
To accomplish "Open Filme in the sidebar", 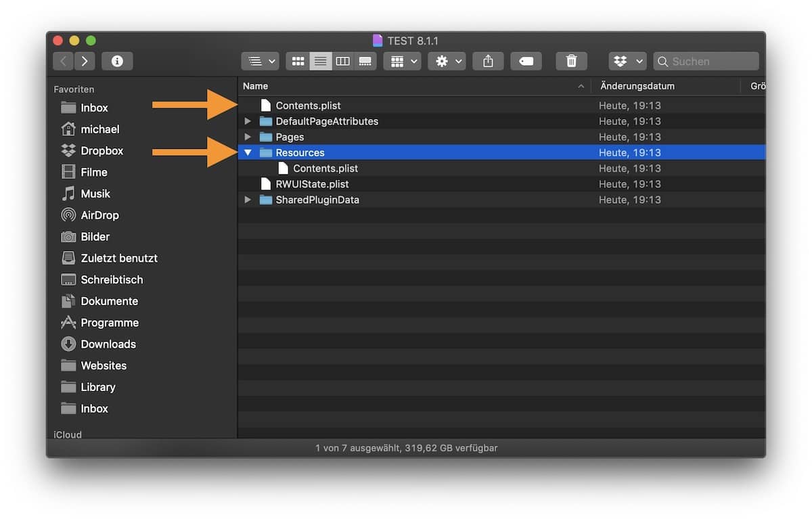I will coord(84,172).
